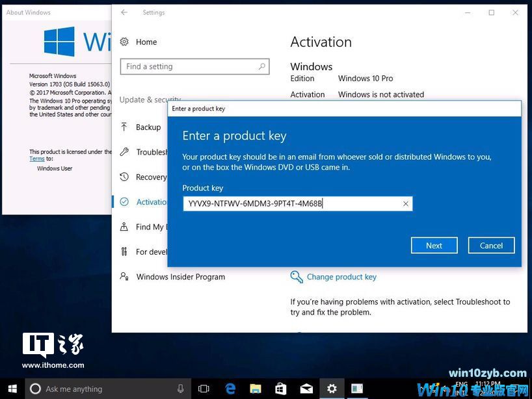Open the Backup section in sidebar

[148, 127]
